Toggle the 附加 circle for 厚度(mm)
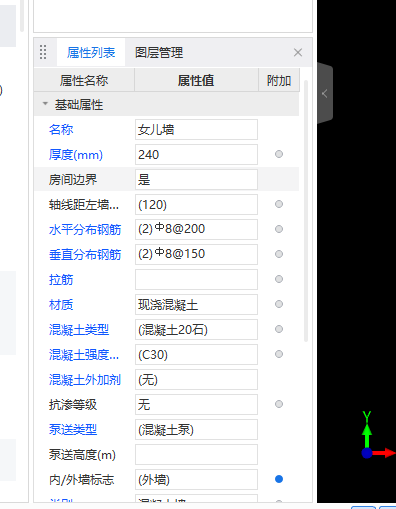The width and height of the screenshot is (396, 509). point(279,154)
